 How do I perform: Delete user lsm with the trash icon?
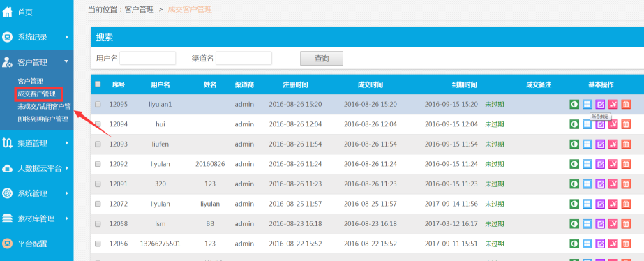(x=626, y=223)
